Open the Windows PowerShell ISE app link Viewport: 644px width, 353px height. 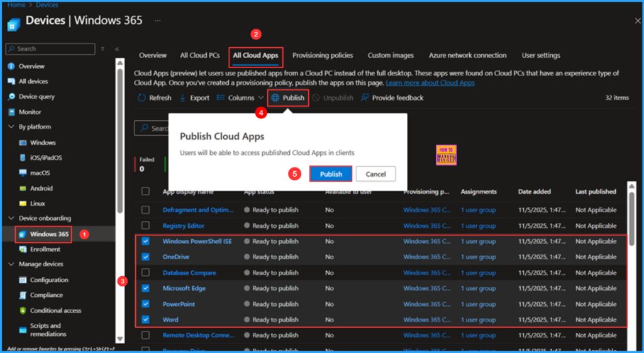click(197, 241)
